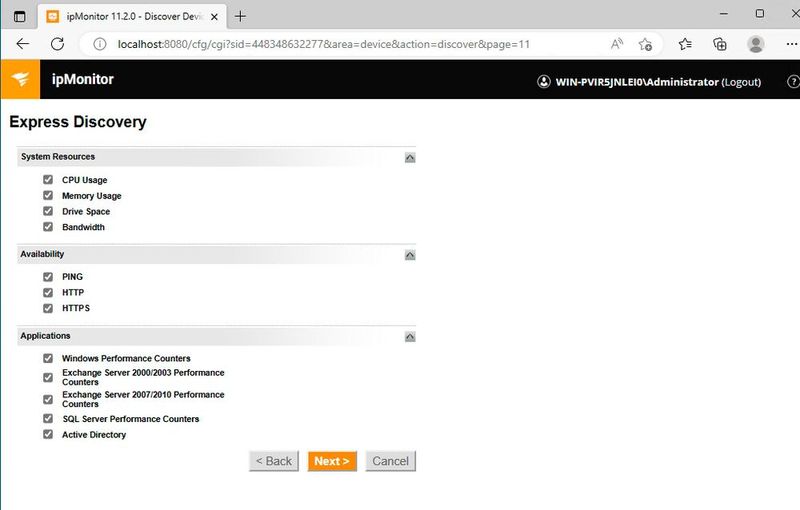Image resolution: width=800 pixels, height=510 pixels.
Task: Open the Favorites list
Action: pos(685,44)
